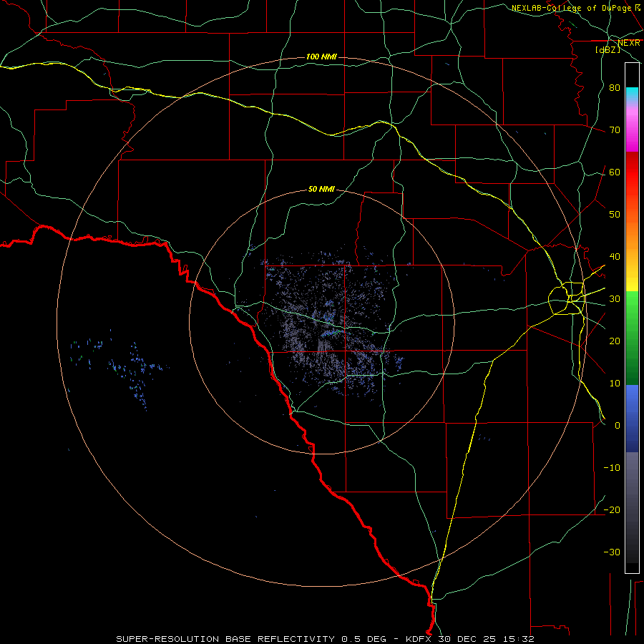Screen dimensions: 644x644
Task: Click the -10 value on the dBZ scale
Action: pyautogui.click(x=612, y=467)
